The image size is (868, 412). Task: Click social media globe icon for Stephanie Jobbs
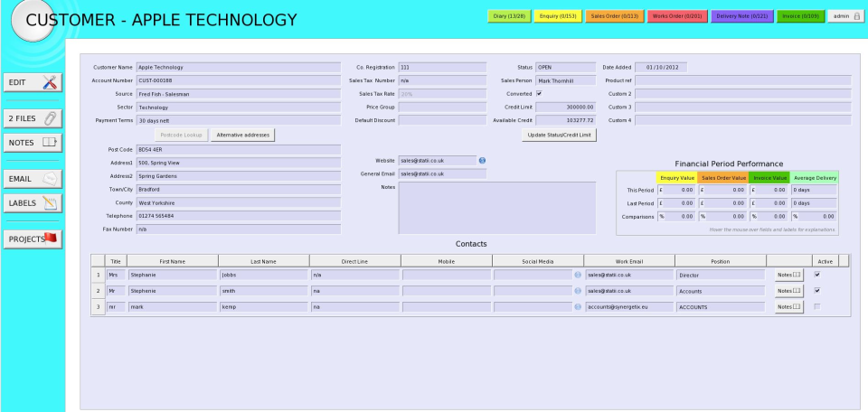[x=578, y=275]
